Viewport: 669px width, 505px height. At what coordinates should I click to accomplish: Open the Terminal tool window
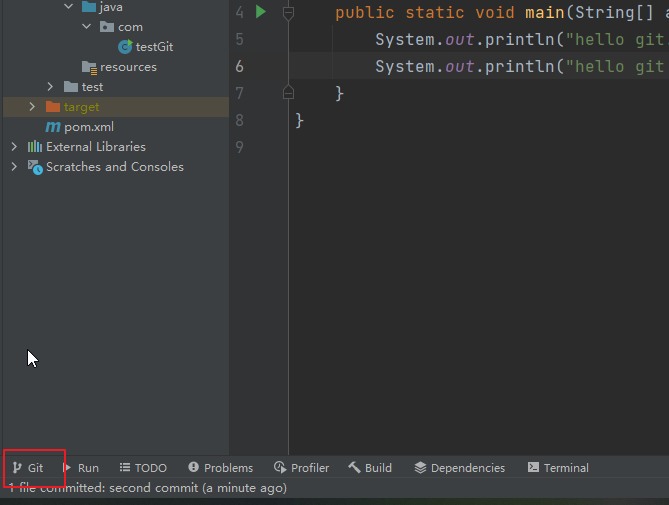(558, 468)
